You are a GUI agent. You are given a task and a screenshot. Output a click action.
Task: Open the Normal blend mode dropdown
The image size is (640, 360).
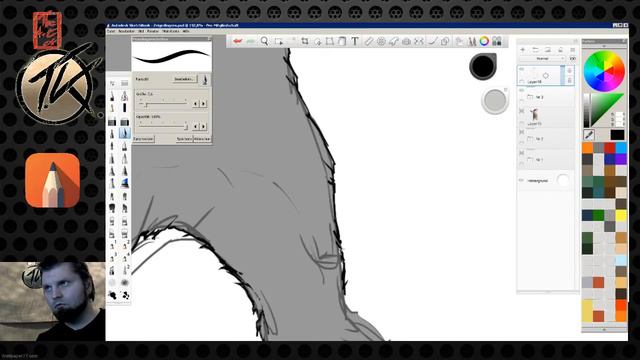tap(542, 59)
